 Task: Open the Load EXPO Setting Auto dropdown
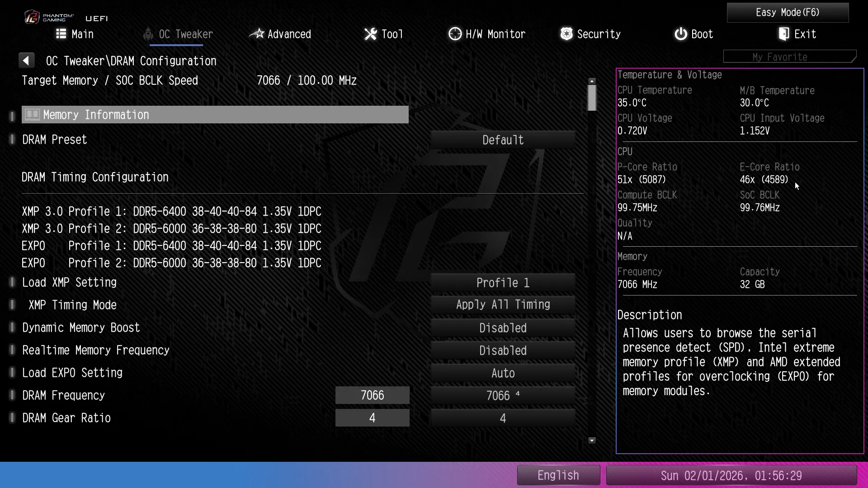coord(503,373)
